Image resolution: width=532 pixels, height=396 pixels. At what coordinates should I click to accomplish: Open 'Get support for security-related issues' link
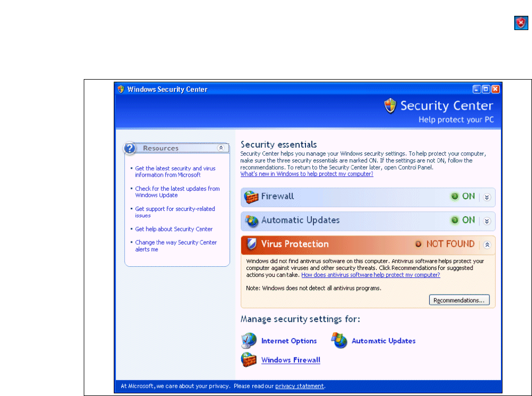click(x=175, y=212)
